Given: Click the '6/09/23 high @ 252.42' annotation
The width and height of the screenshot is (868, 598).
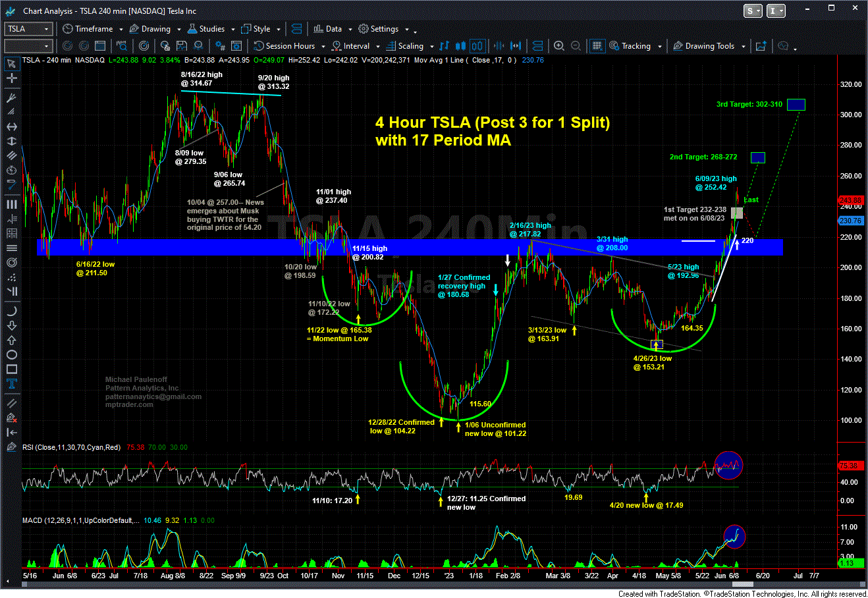Looking at the screenshot, I should [716, 182].
